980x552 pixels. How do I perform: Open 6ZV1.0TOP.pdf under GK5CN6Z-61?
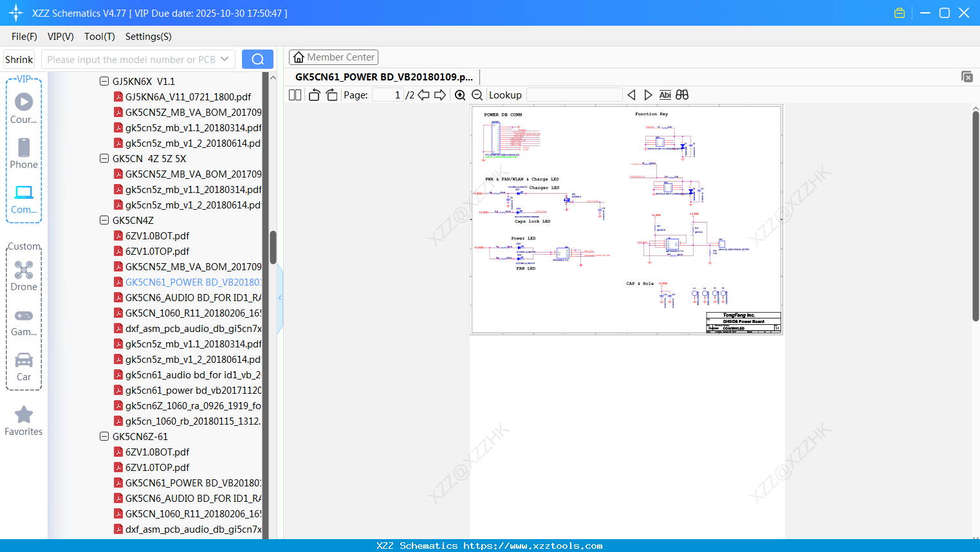coord(157,467)
